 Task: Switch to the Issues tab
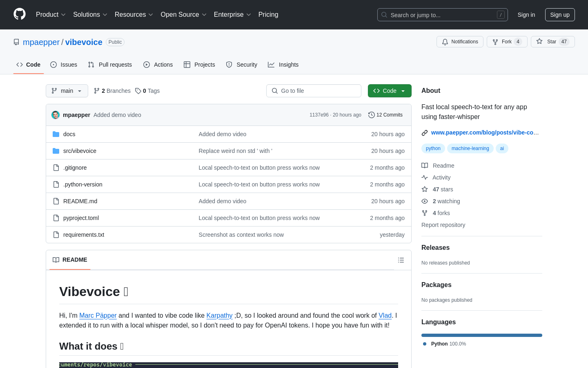(x=64, y=65)
